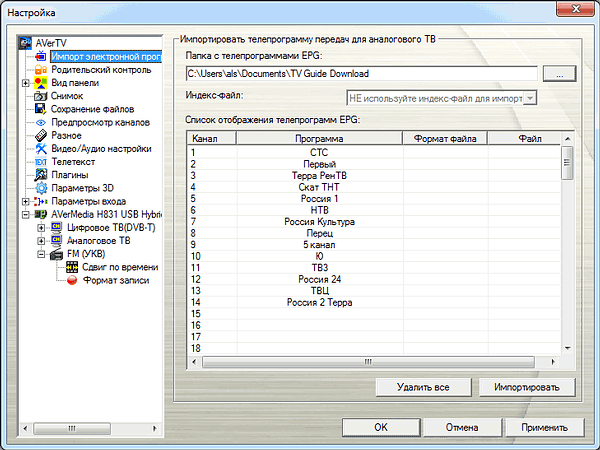Expand the Параметры входа tree node
The height and width of the screenshot is (450, 600).
click(x=25, y=201)
